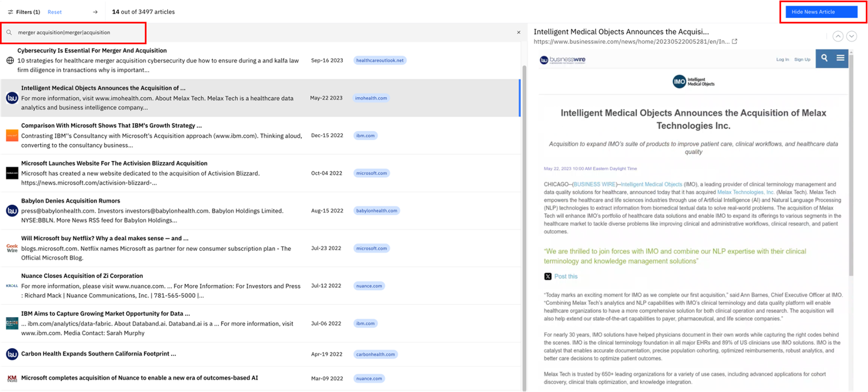Click 14 out of 3497 articles count

click(x=143, y=12)
